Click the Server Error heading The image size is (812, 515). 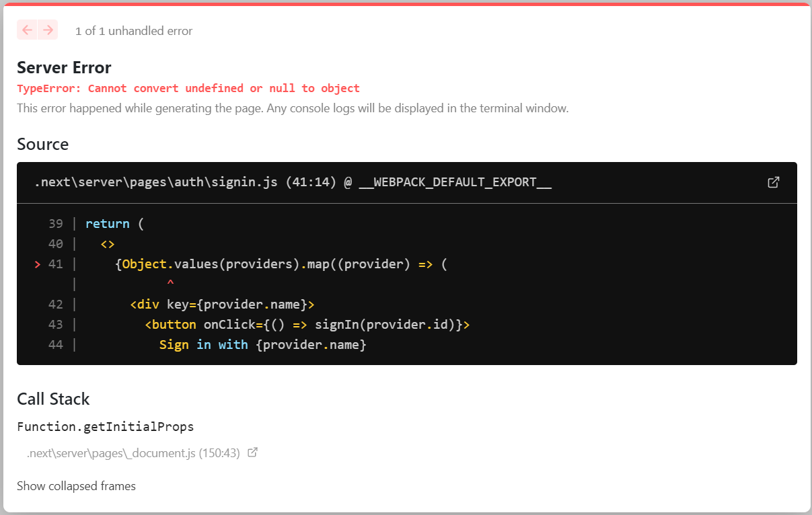(x=64, y=67)
